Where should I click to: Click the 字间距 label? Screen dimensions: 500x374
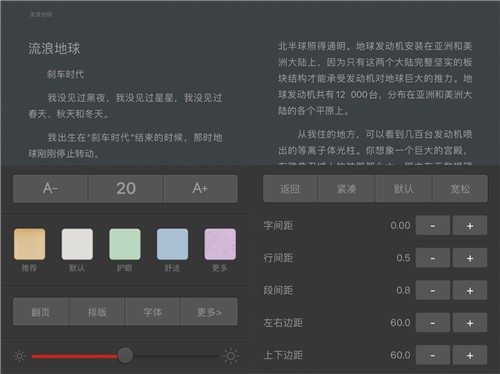[278, 226]
